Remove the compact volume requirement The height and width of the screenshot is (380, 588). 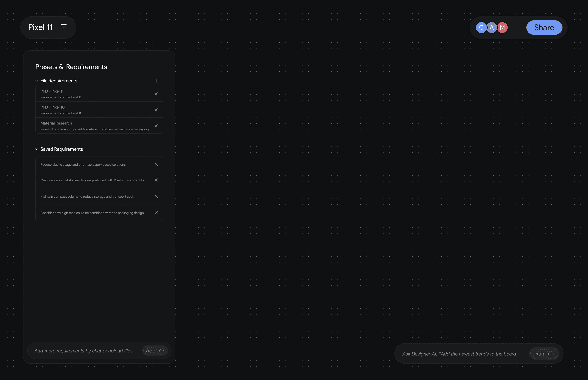pyautogui.click(x=156, y=196)
